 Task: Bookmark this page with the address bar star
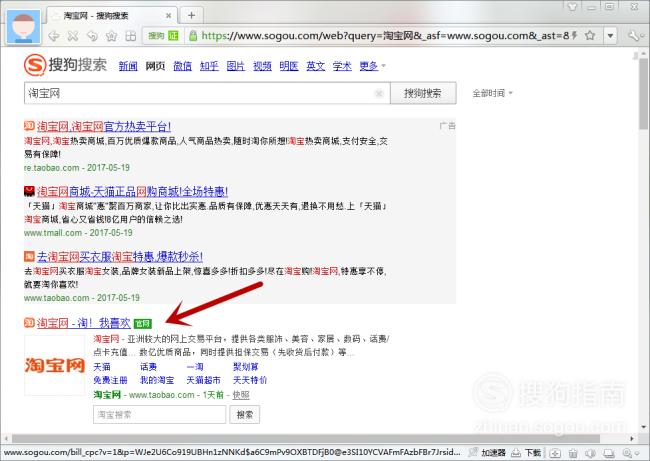pyautogui.click(x=590, y=36)
